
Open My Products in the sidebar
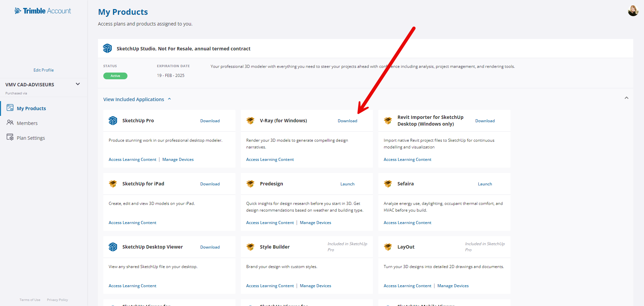click(x=31, y=108)
